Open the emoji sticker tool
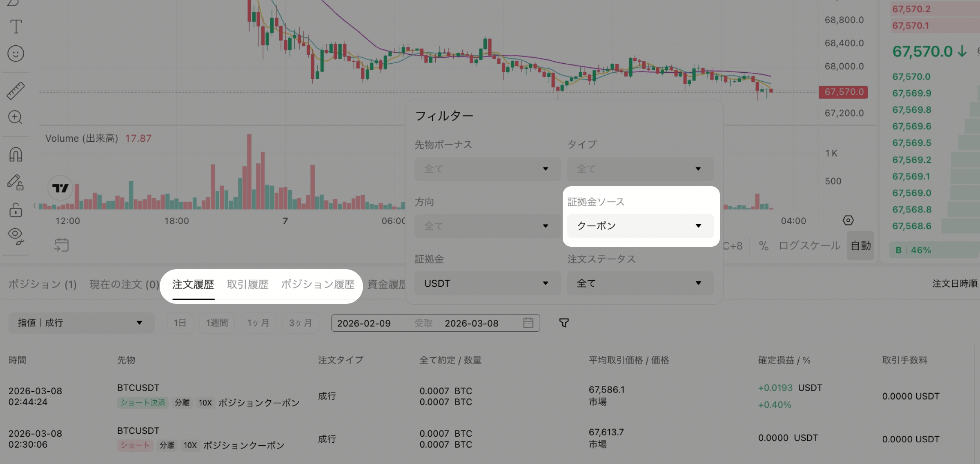 click(16, 54)
